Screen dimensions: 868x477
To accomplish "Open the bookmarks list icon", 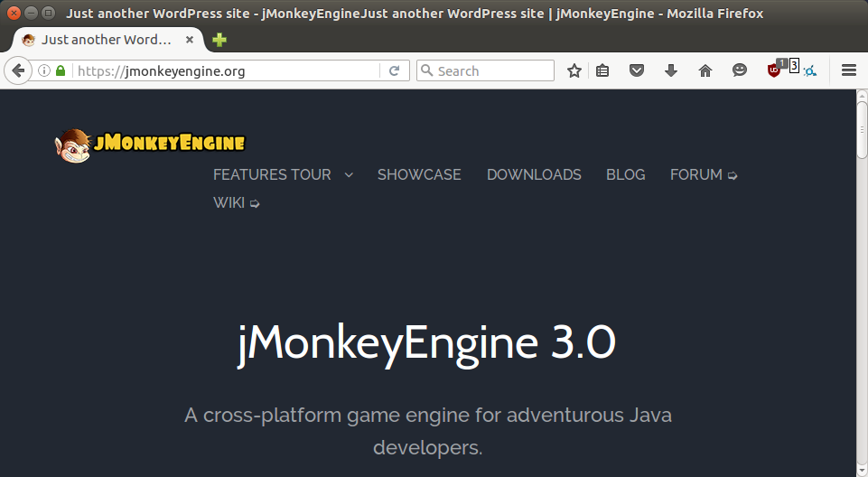I will pyautogui.click(x=602, y=70).
